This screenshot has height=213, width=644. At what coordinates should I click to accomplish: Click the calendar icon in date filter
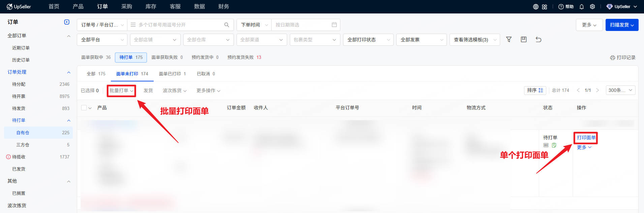click(334, 25)
